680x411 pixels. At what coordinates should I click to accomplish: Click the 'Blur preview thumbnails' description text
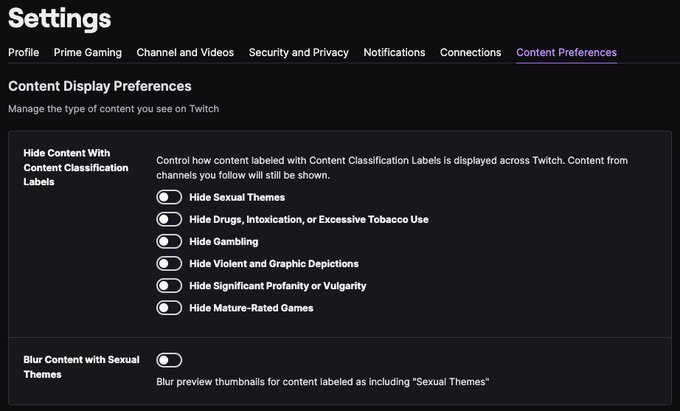pos(323,382)
